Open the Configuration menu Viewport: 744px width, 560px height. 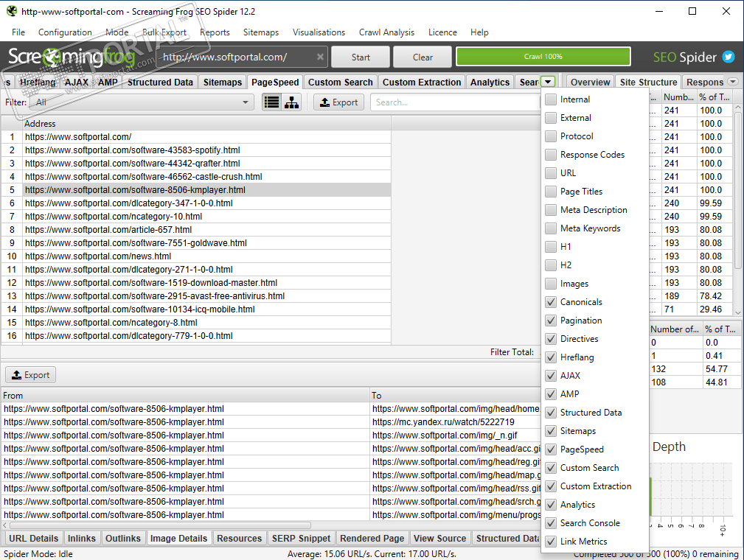(65, 32)
